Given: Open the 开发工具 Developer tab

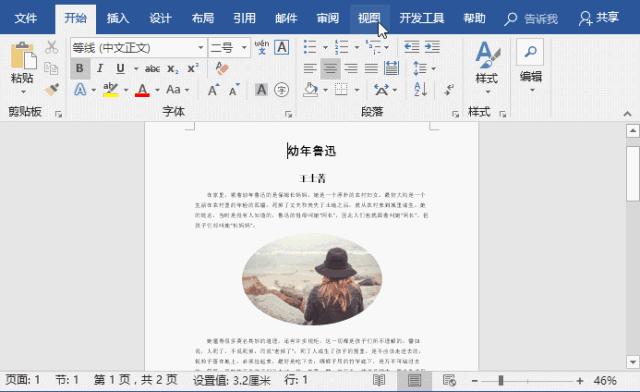Looking at the screenshot, I should 422,18.
